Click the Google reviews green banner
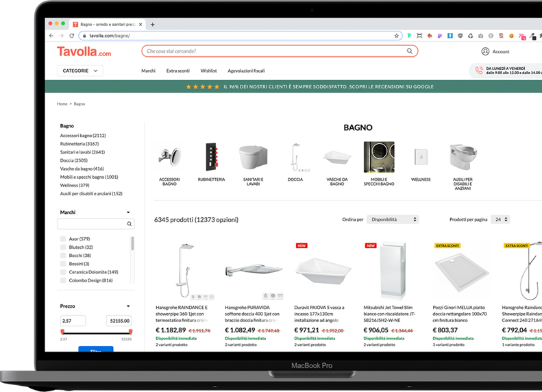This screenshot has width=542, height=392. click(x=293, y=87)
